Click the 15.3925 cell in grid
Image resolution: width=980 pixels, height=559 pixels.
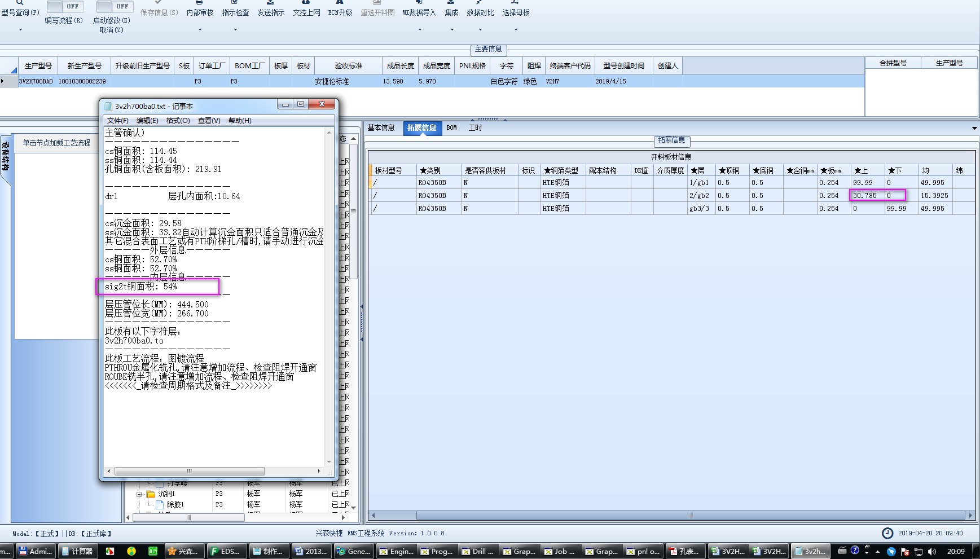coord(935,196)
